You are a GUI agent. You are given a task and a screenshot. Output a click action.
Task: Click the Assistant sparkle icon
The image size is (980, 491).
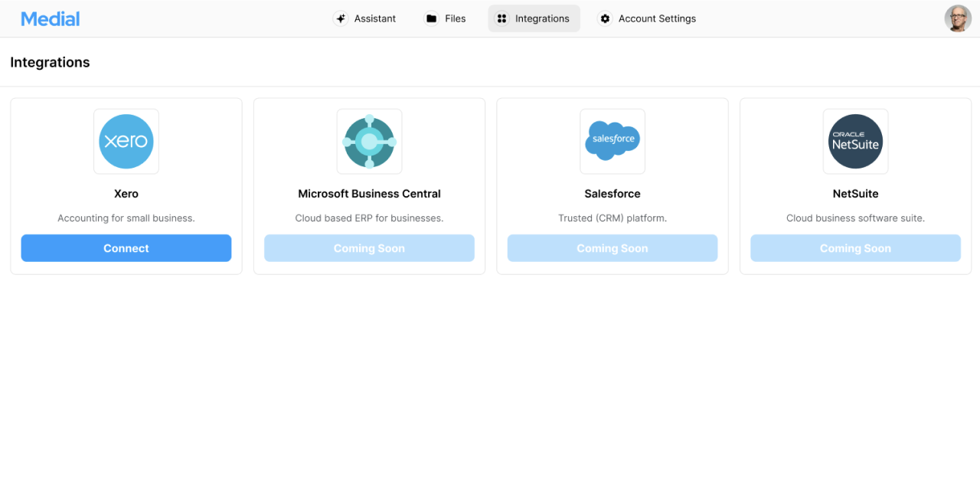[x=341, y=18]
